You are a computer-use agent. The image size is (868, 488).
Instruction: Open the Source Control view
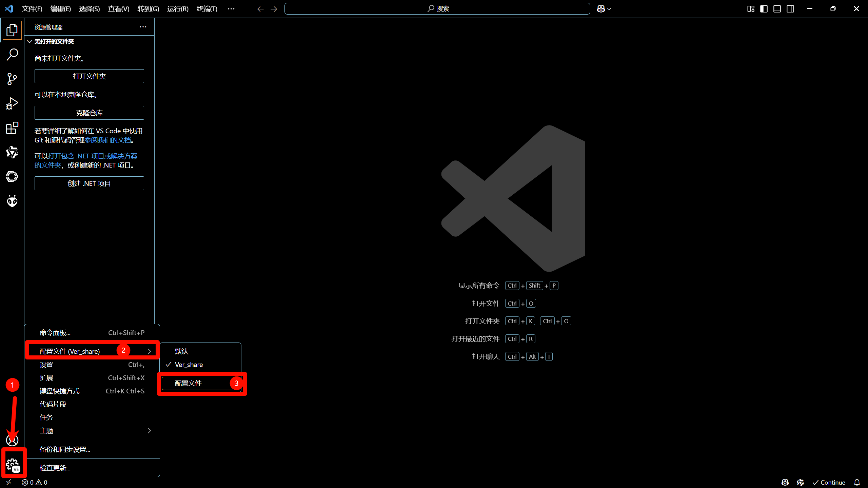pos(12,79)
